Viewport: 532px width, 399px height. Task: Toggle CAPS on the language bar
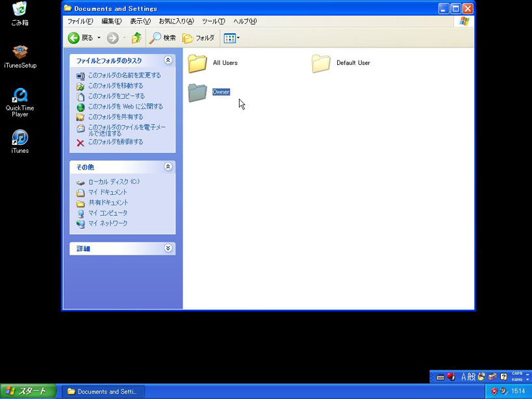point(517,374)
